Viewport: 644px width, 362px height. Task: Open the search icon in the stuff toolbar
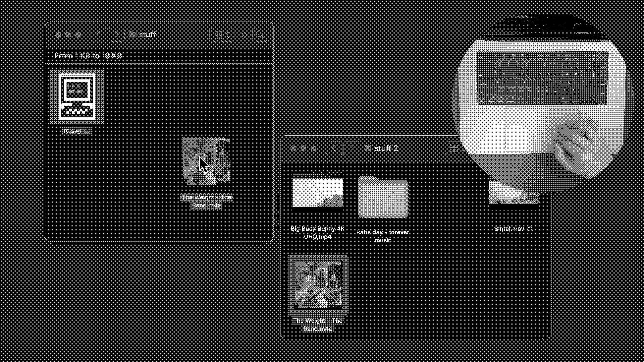point(259,34)
